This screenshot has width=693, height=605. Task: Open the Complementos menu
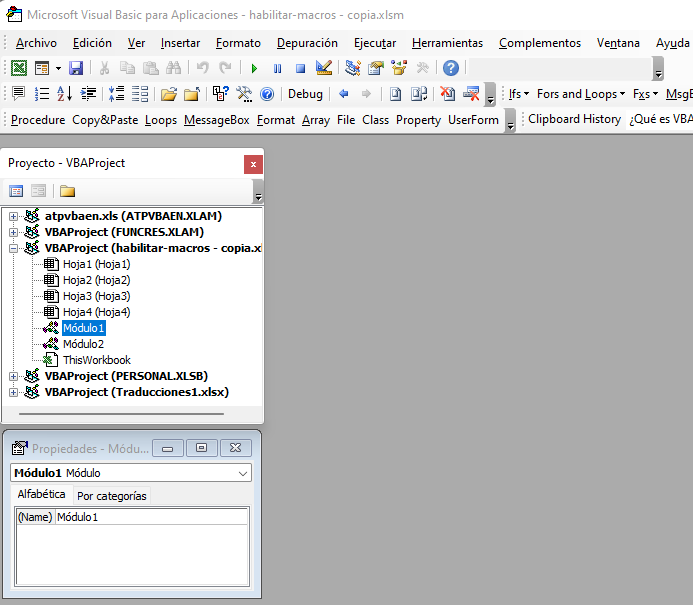tap(540, 43)
